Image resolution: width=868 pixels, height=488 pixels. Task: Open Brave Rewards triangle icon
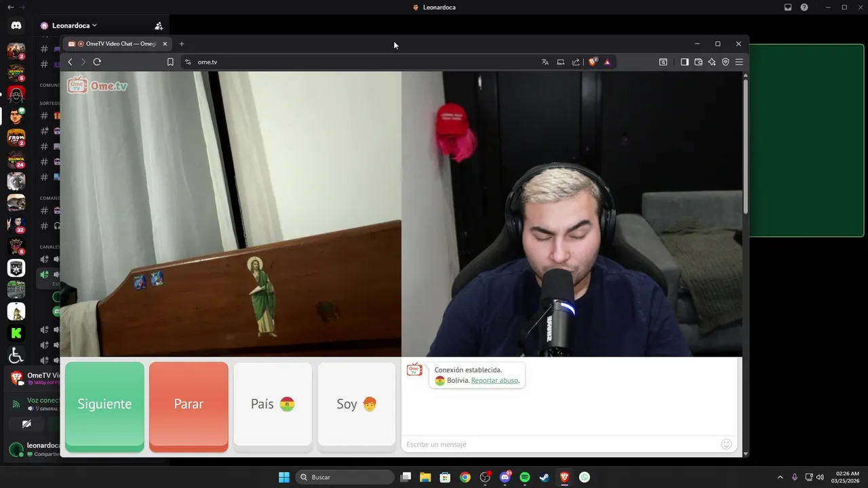pos(607,62)
